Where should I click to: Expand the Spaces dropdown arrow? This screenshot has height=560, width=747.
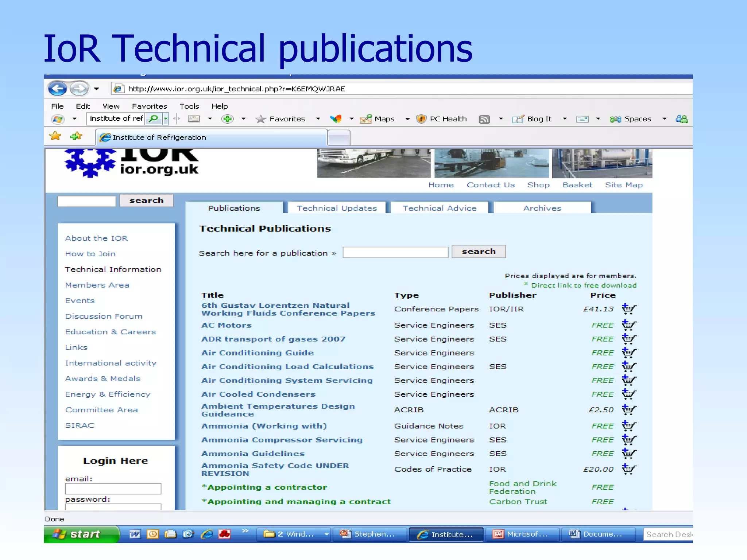(664, 119)
